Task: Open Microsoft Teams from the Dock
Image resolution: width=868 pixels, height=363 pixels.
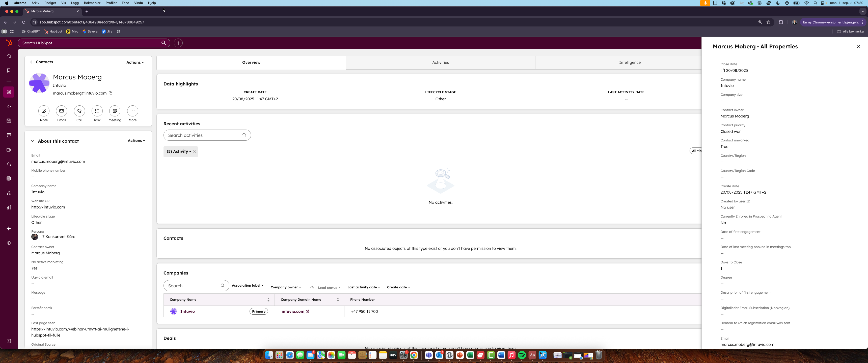Action: point(429,355)
